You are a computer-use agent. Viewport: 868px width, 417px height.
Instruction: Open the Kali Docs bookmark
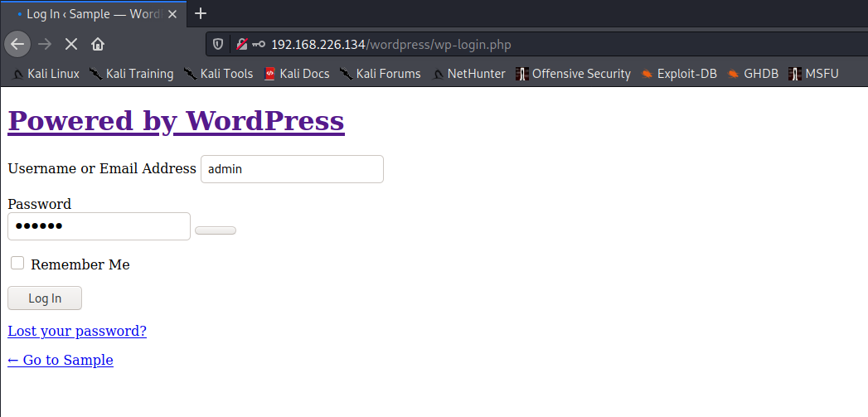pyautogui.click(x=297, y=74)
